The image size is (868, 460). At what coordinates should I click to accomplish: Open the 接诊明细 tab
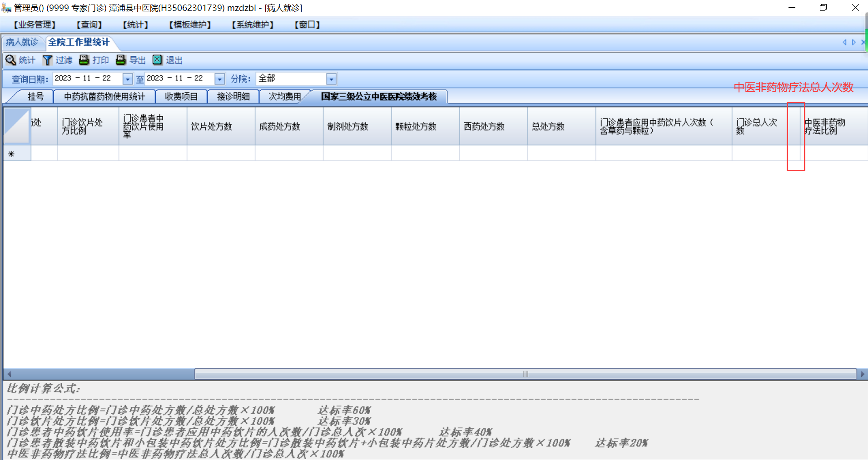click(x=233, y=97)
